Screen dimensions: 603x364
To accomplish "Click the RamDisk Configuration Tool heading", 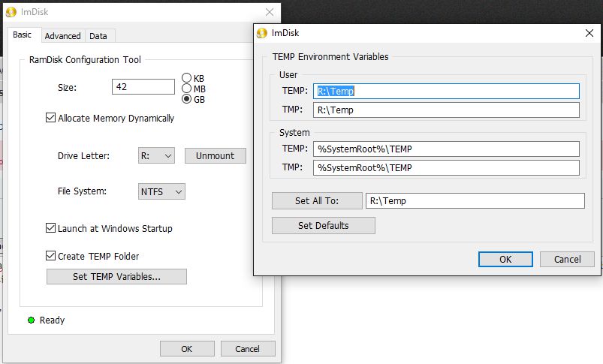I will 85,59.
